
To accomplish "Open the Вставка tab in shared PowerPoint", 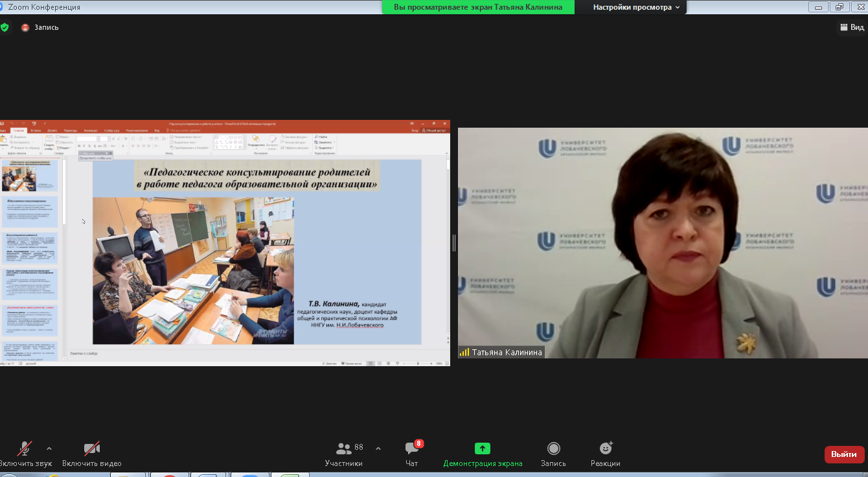I will coord(36,130).
